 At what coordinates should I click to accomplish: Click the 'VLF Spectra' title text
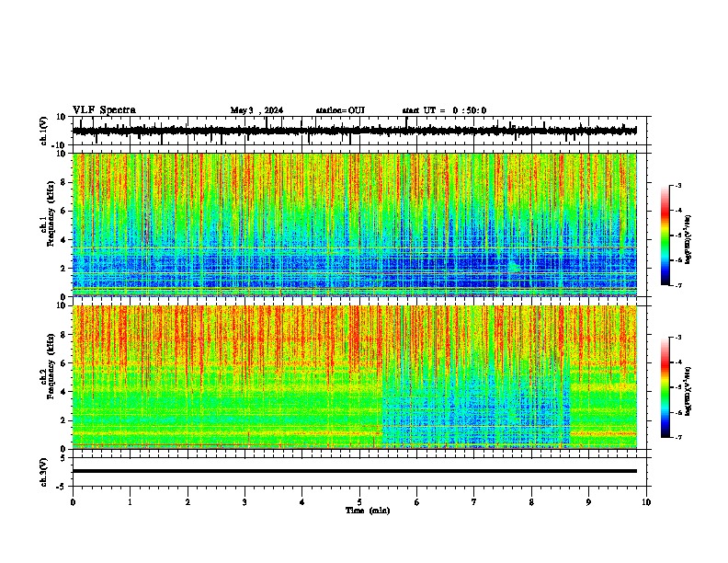[104, 110]
